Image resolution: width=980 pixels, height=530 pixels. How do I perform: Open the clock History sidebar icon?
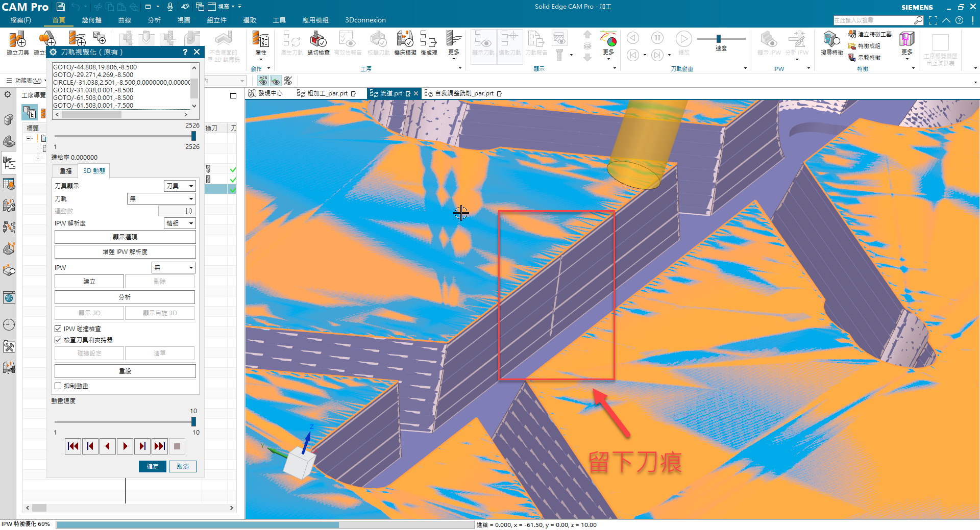point(9,325)
